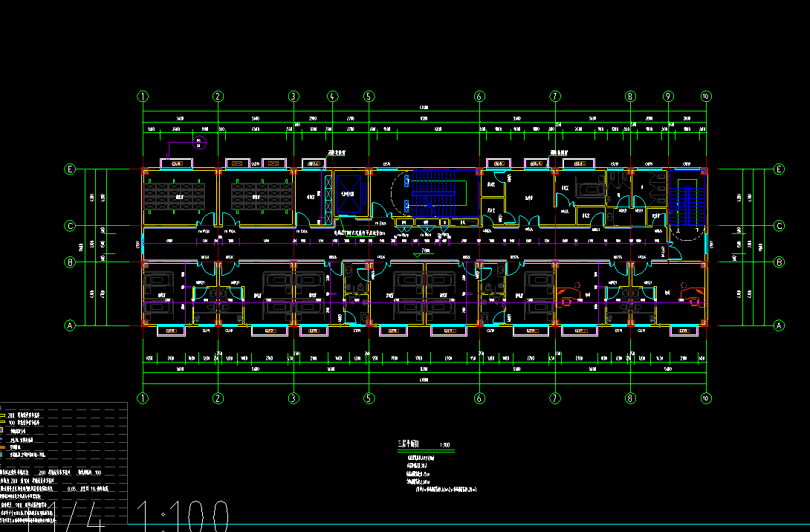Click grid bubble E on left side
The width and height of the screenshot is (810, 532).
point(70,169)
